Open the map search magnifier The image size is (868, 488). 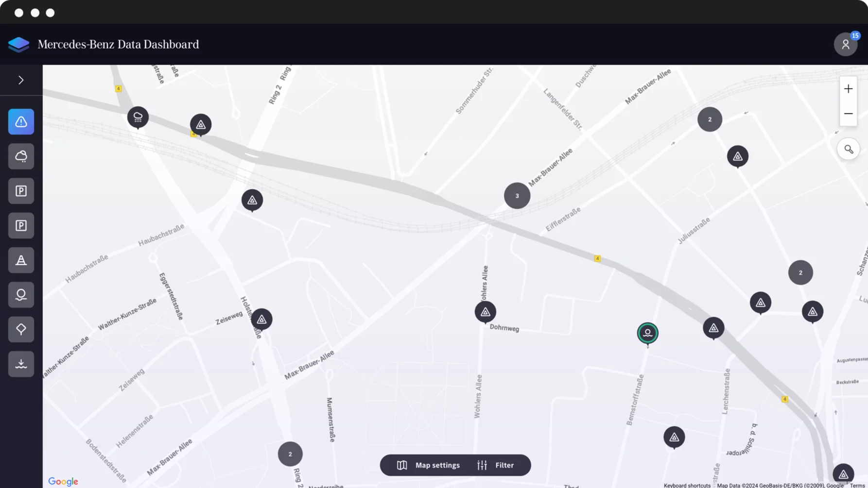click(849, 149)
